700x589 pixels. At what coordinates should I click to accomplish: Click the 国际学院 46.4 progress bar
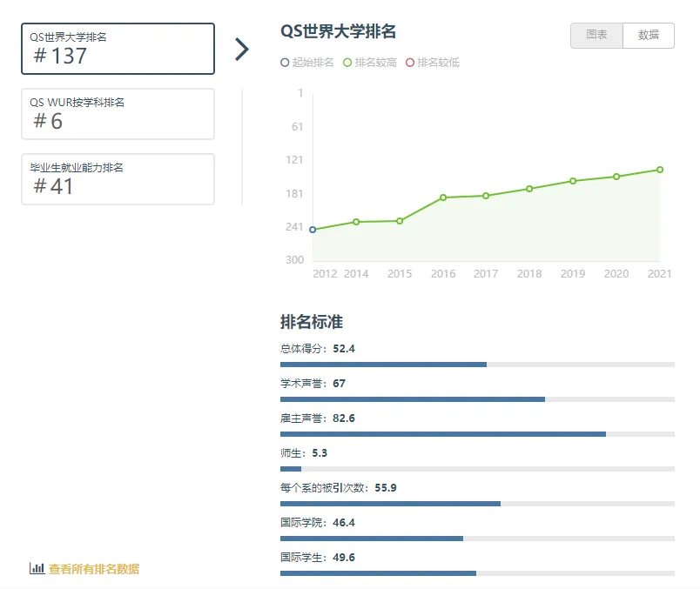[x=477, y=539]
